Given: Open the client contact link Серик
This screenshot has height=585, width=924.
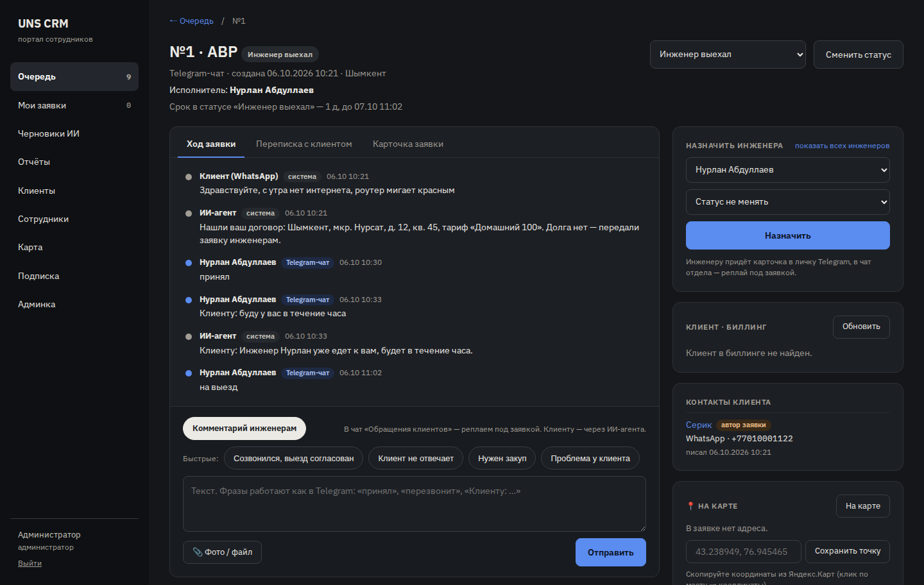Looking at the screenshot, I should 699,425.
